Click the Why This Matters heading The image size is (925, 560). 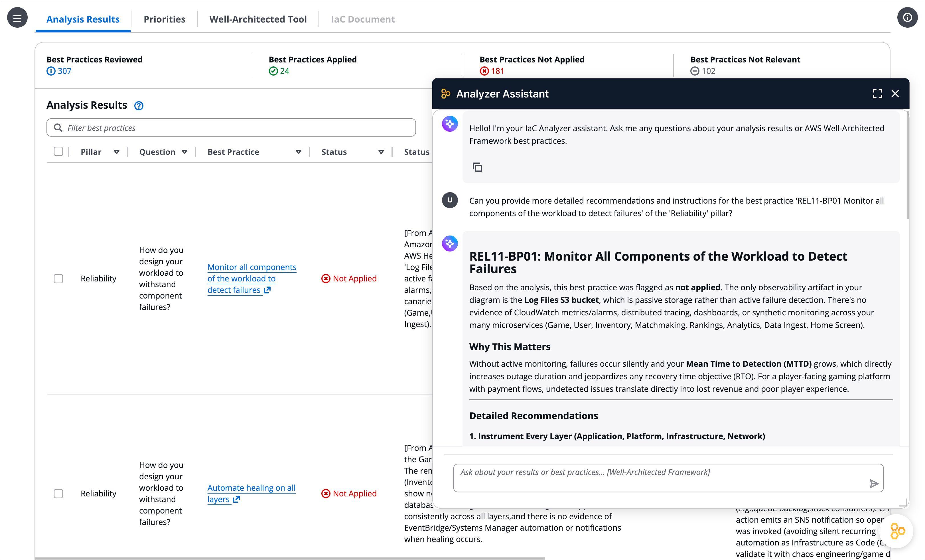(510, 346)
